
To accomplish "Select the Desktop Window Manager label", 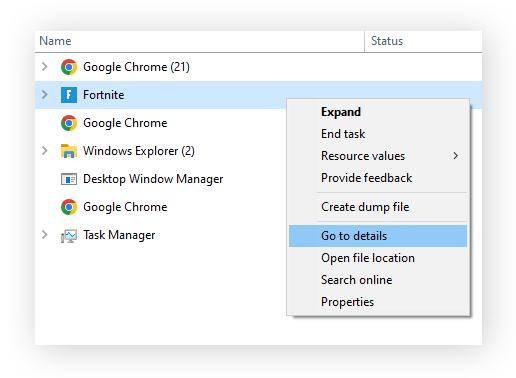I will 153,179.
